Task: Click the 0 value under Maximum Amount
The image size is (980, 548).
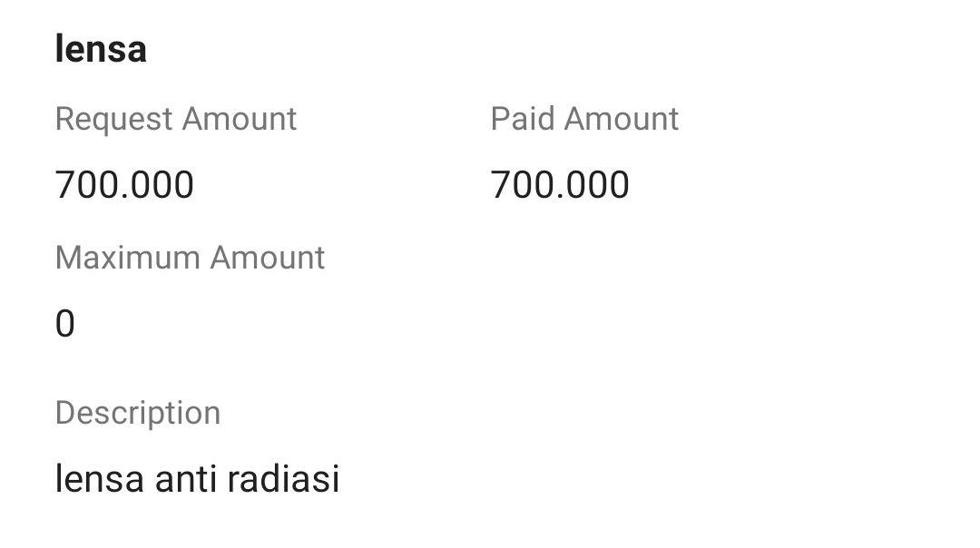Action: pos(65,324)
